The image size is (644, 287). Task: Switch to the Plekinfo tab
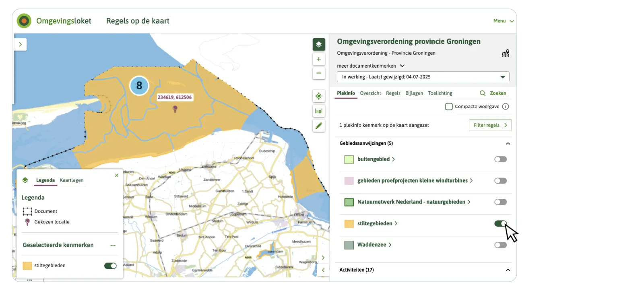(346, 93)
